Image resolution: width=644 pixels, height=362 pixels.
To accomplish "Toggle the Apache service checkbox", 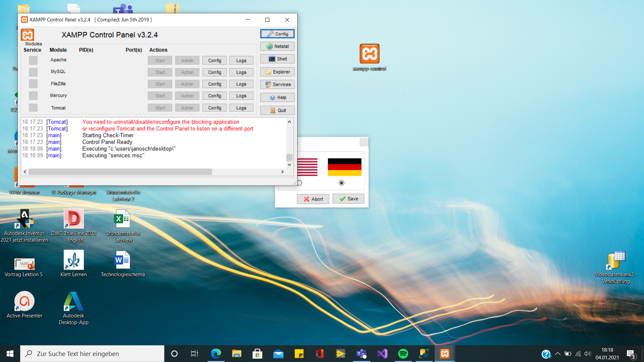I will click(33, 60).
